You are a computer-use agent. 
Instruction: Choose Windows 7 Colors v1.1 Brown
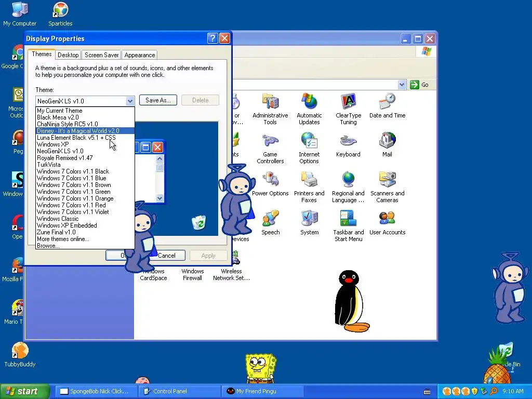tap(85, 185)
